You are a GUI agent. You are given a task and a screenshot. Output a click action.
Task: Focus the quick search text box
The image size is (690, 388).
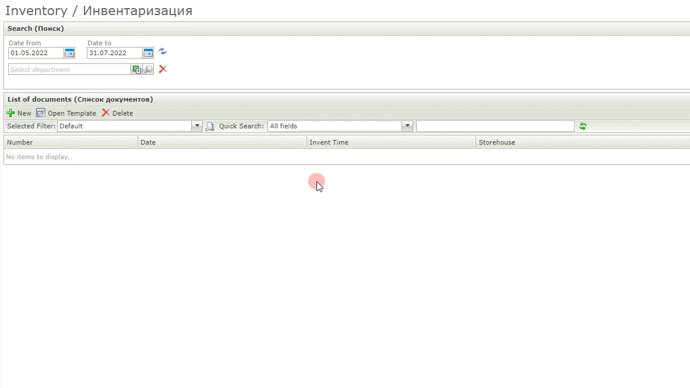pos(495,126)
